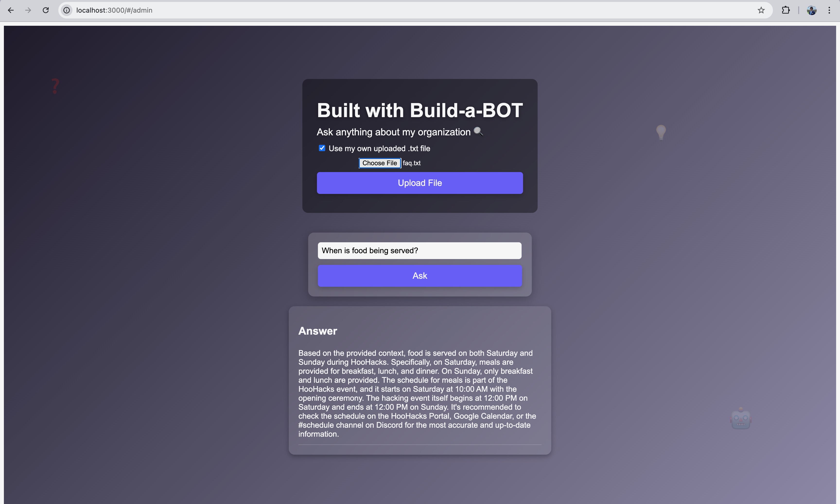Click the Ask button
The width and height of the screenshot is (840, 504).
(x=420, y=276)
